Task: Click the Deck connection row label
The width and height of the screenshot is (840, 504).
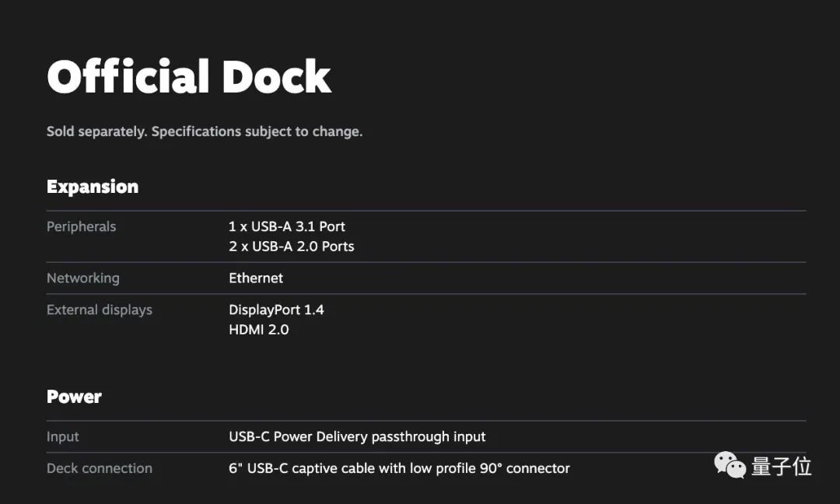Action: 100,468
